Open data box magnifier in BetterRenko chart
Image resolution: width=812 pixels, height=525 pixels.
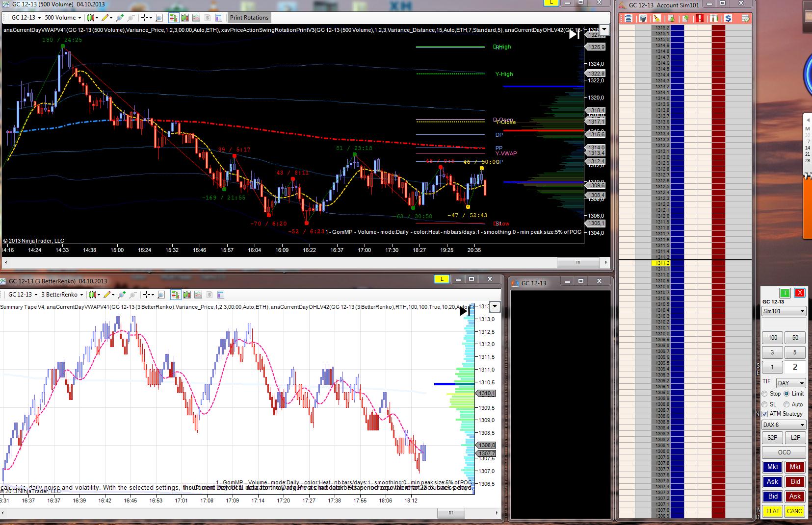160,295
